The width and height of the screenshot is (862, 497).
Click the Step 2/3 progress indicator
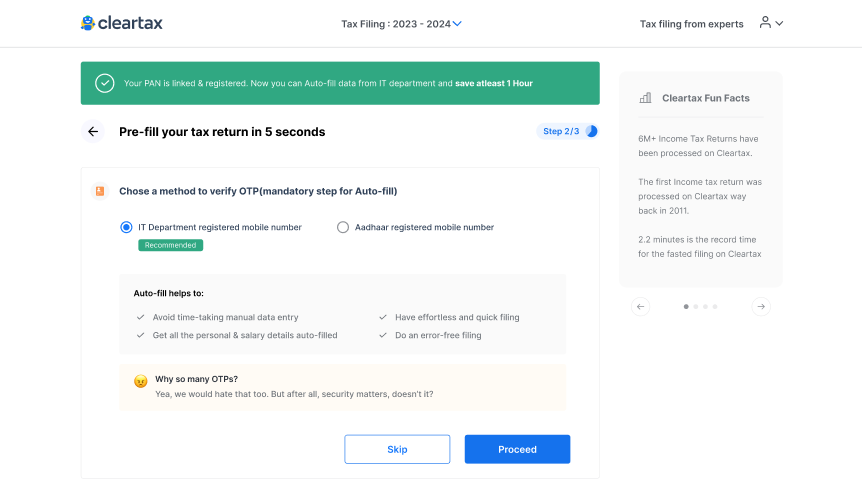[567, 131]
